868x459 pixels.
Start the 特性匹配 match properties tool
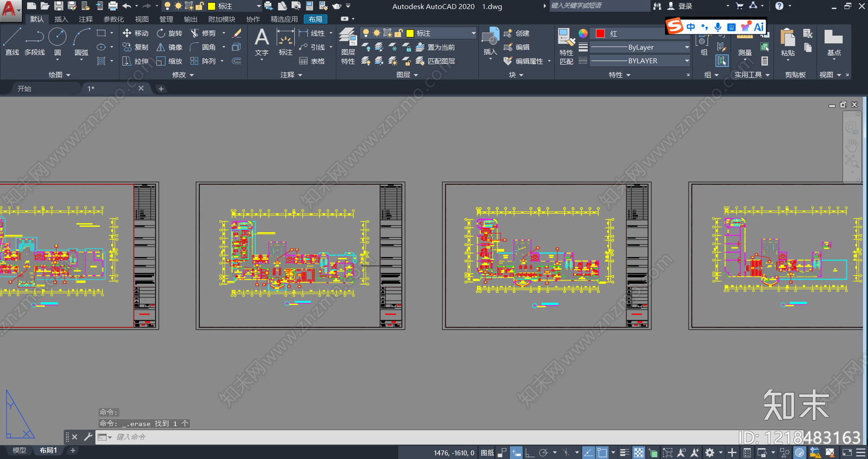point(566,47)
